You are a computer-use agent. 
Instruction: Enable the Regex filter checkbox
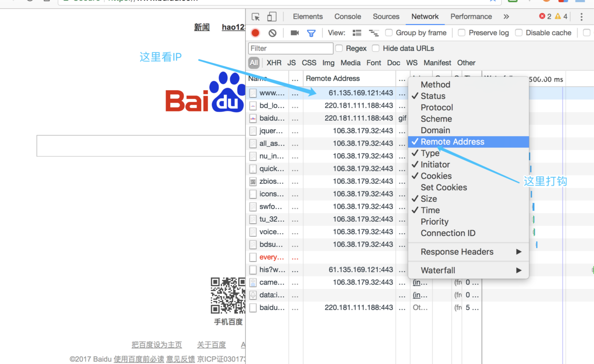(x=339, y=48)
